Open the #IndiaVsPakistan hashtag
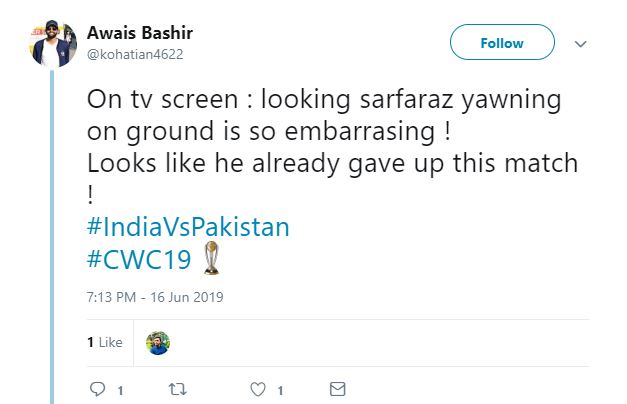Image resolution: width=627 pixels, height=404 pixels. [189, 226]
